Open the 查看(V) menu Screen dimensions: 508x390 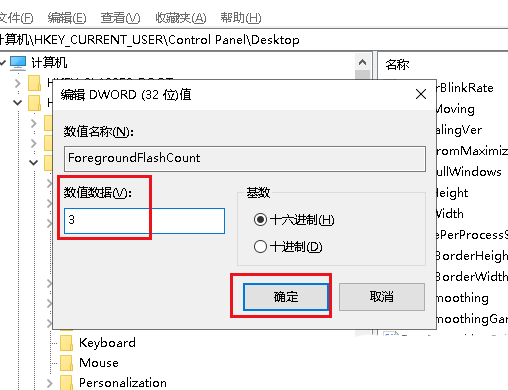point(120,18)
